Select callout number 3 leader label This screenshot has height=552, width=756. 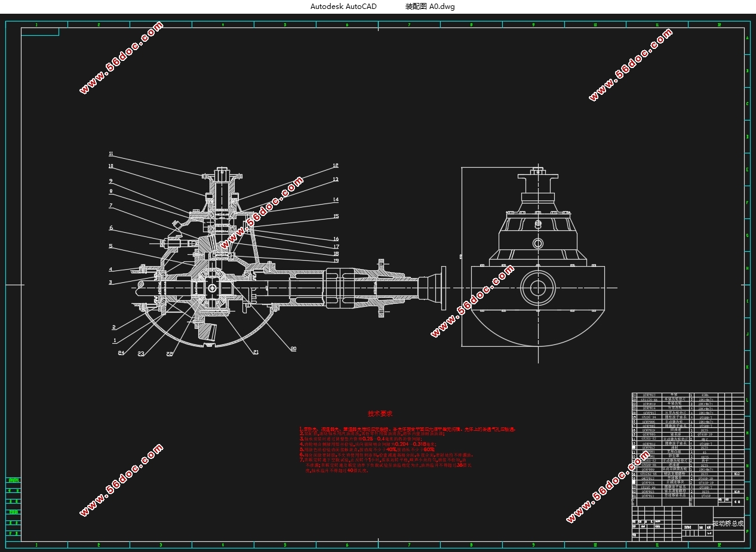pos(110,282)
